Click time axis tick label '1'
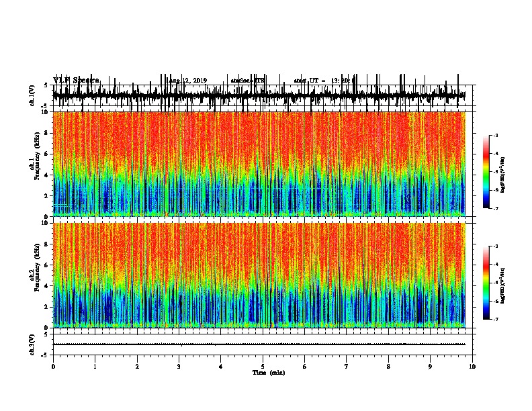 (95, 367)
